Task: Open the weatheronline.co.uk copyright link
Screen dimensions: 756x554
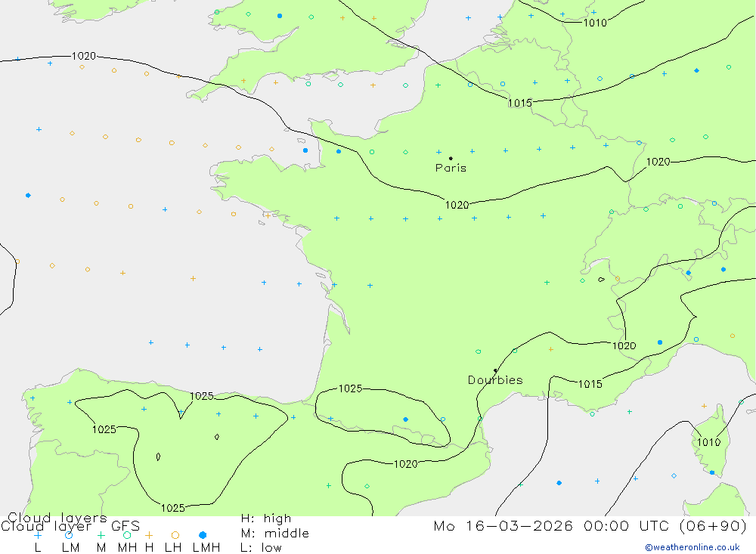Action: coord(692,547)
